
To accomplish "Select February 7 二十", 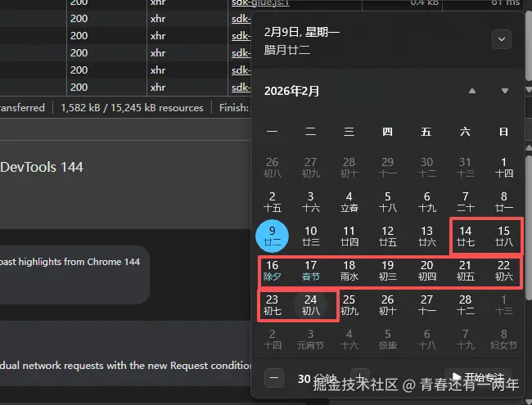I will (465, 201).
